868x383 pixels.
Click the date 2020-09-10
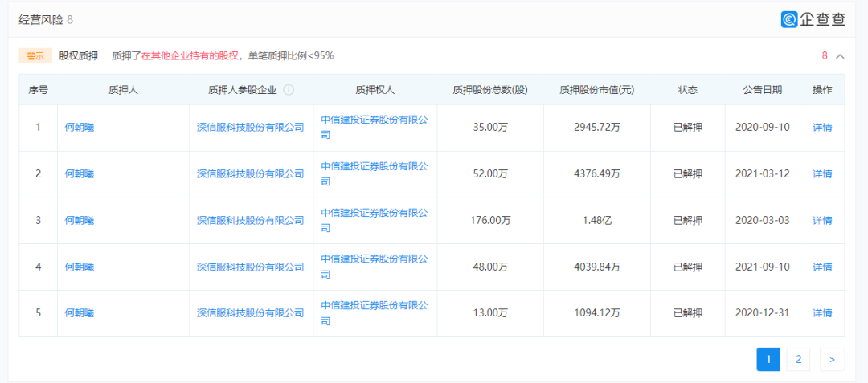point(762,127)
